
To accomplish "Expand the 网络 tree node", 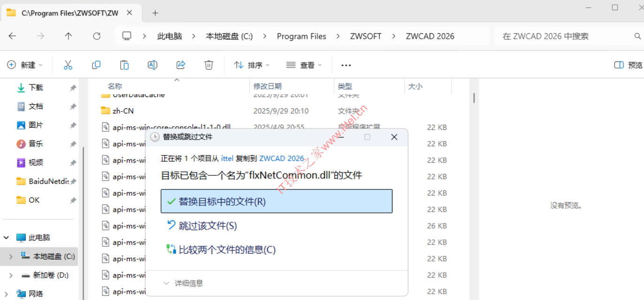I will (x=7, y=294).
